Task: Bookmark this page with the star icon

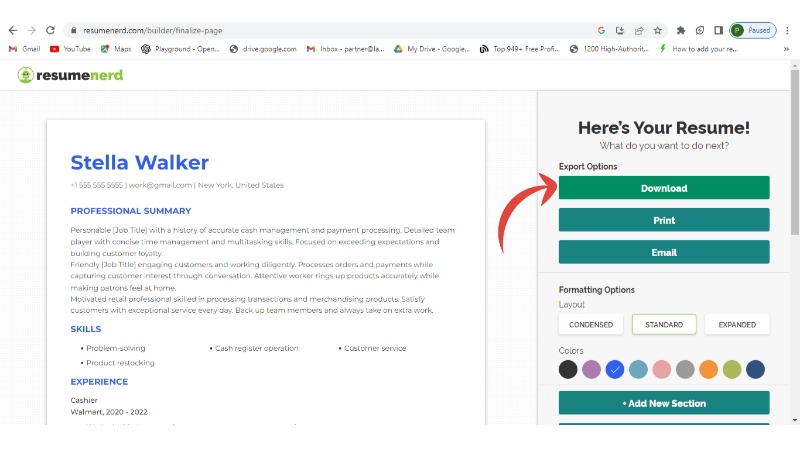Action: [x=657, y=30]
